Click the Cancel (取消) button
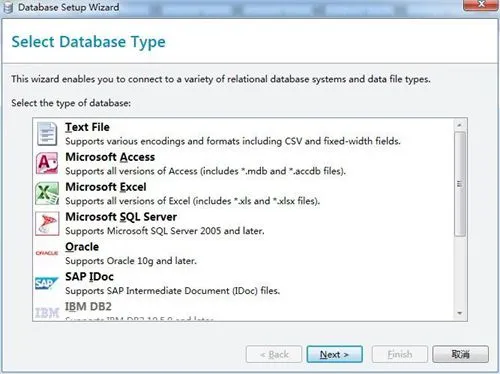500x374 pixels. 461,354
